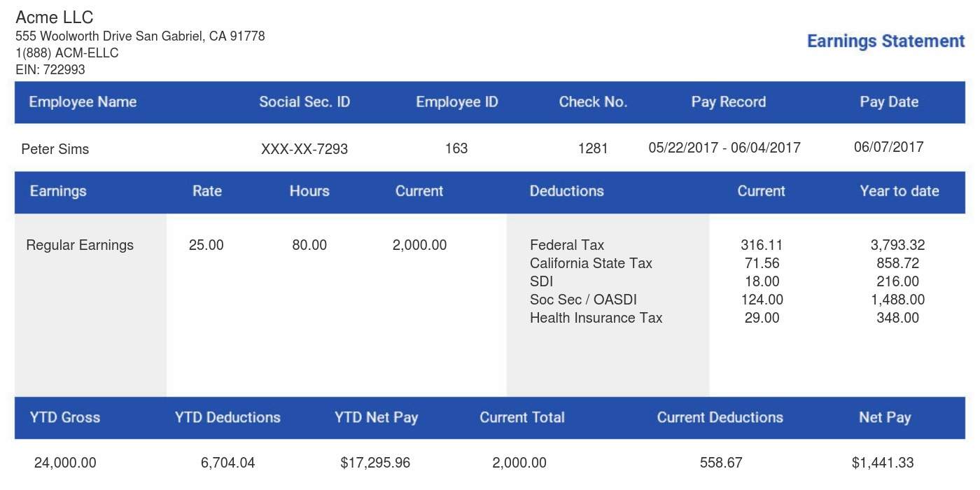
Task: Click the masked SSN XXX-XX-7293
Action: click(304, 148)
